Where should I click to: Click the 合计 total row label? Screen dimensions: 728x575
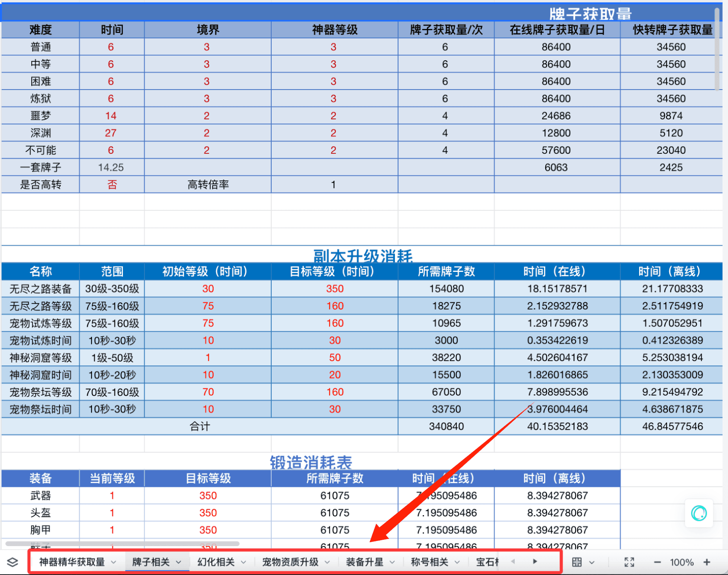[x=200, y=426]
